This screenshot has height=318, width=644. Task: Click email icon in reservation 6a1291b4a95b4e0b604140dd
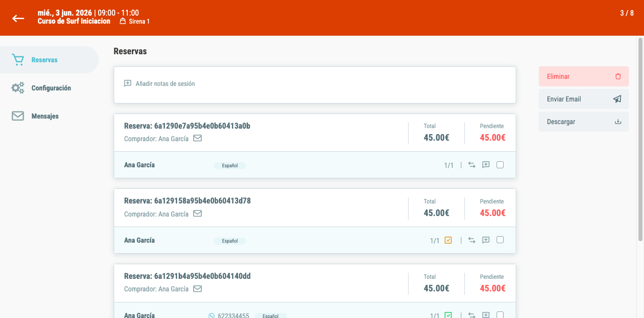tap(198, 289)
